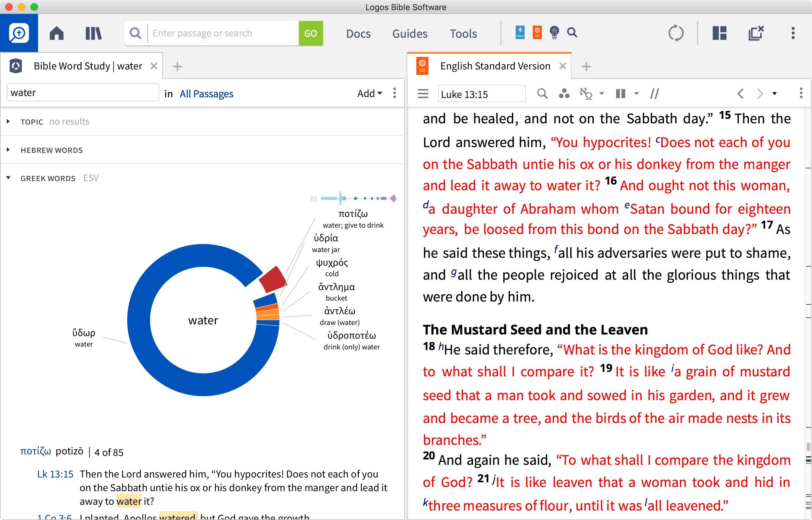Open the Add dropdown
Image resolution: width=812 pixels, height=520 pixels.
(370, 93)
